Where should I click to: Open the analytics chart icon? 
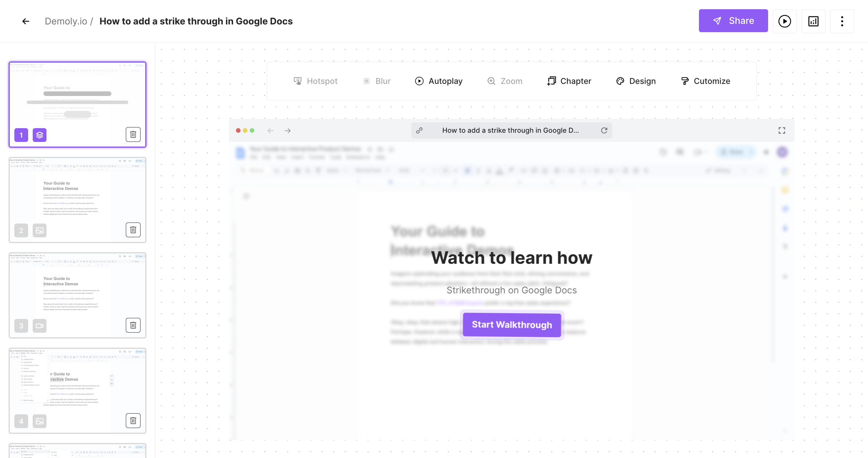click(813, 21)
